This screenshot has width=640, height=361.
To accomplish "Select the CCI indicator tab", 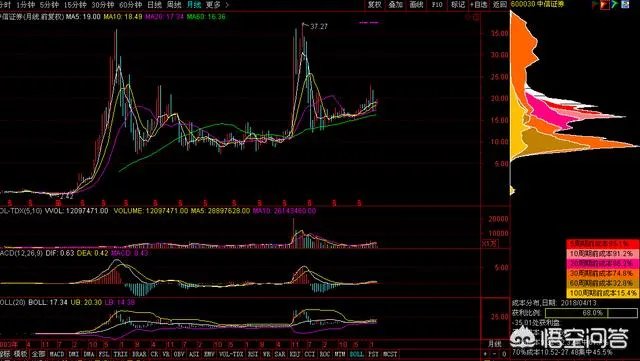I will point(310,354).
